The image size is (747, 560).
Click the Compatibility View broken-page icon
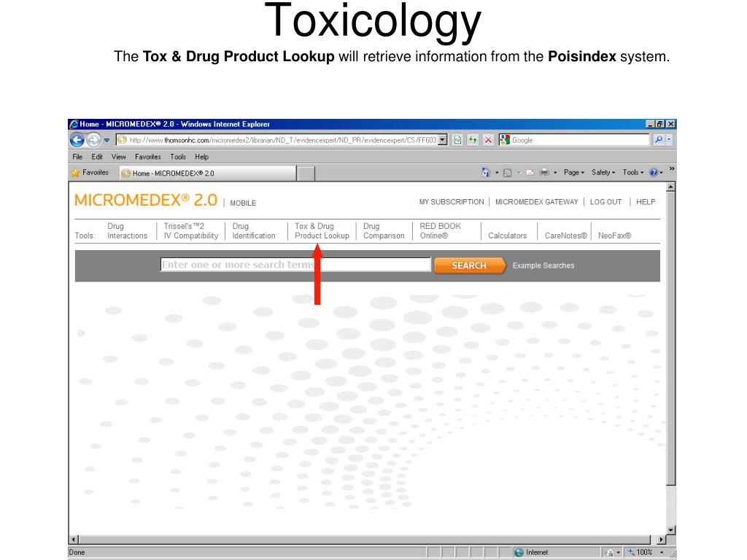(x=457, y=140)
